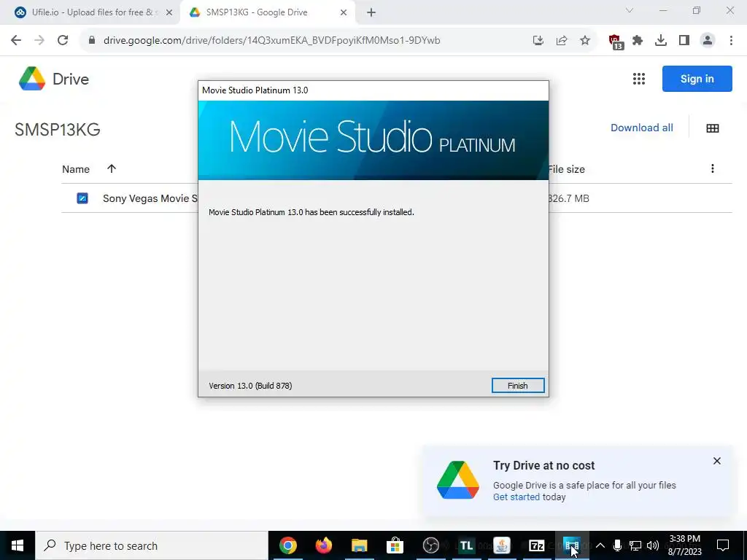This screenshot has width=747, height=560.
Task: Show hidden system tray icons
Action: [600, 545]
